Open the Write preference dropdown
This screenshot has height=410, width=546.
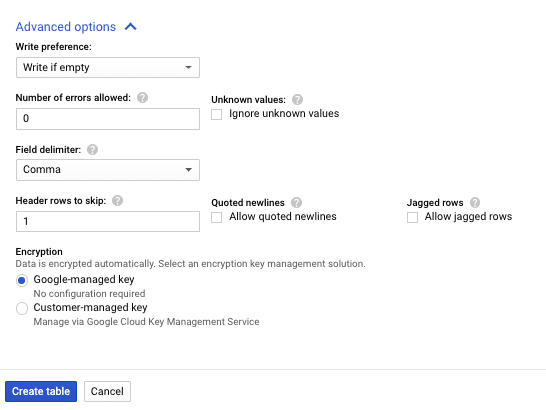click(x=108, y=67)
